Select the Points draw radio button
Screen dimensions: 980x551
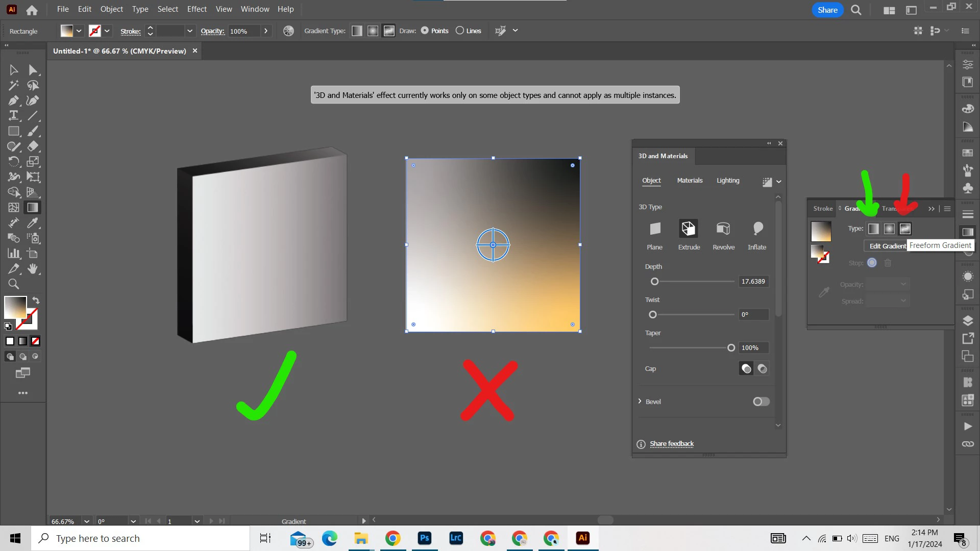tap(425, 31)
